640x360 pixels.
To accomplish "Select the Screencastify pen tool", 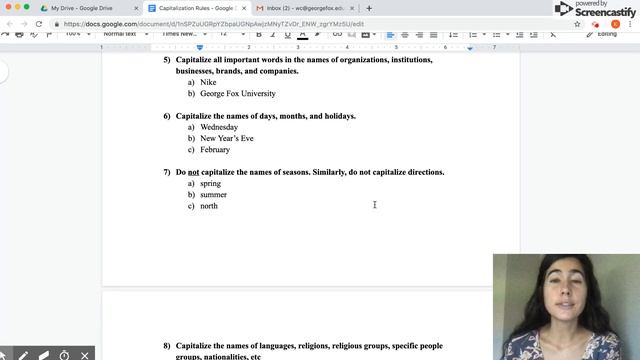I will [23, 355].
